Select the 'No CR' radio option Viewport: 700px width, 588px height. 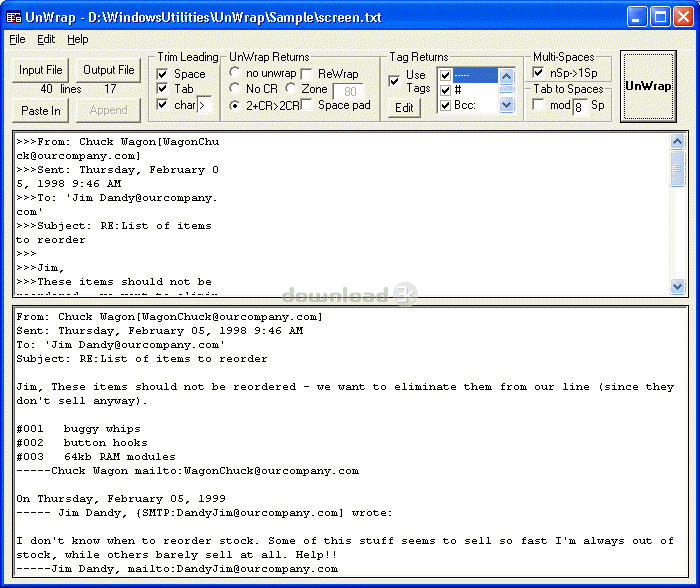pos(235,89)
